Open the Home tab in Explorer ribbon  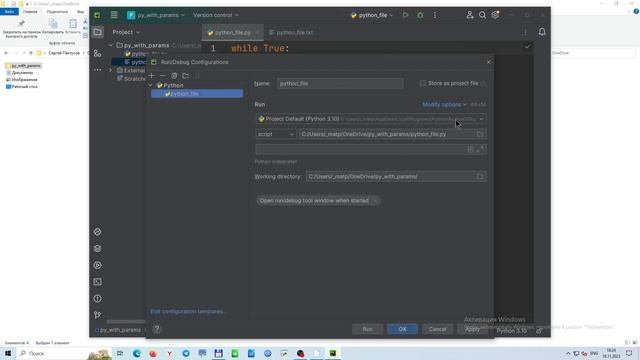click(x=30, y=11)
